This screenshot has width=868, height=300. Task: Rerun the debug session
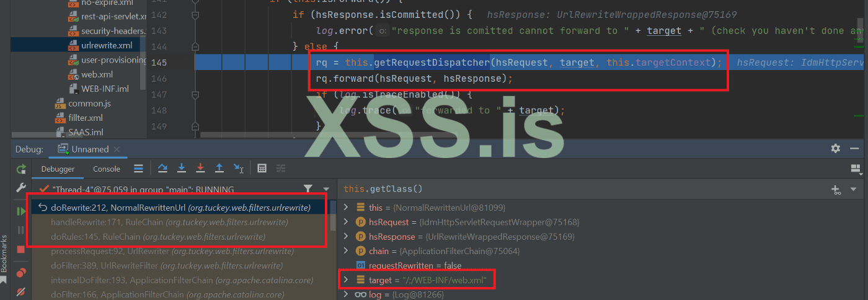tap(21, 169)
